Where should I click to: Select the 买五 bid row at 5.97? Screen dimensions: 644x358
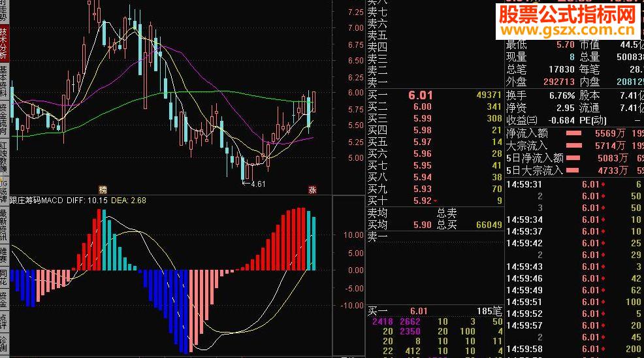pyautogui.click(x=434, y=142)
